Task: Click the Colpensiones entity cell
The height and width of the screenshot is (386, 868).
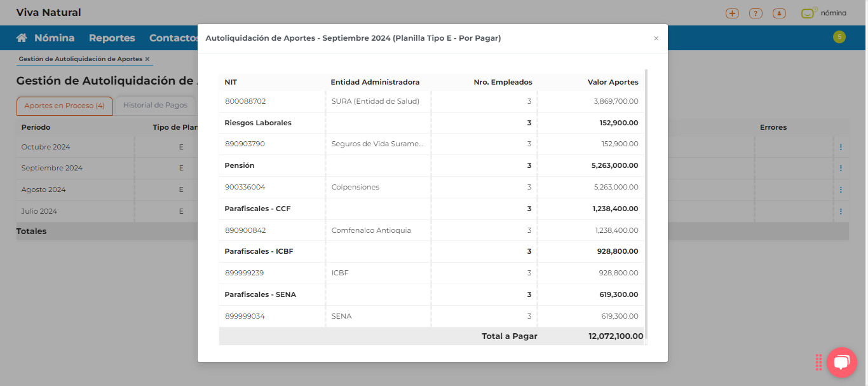Action: tap(355, 187)
